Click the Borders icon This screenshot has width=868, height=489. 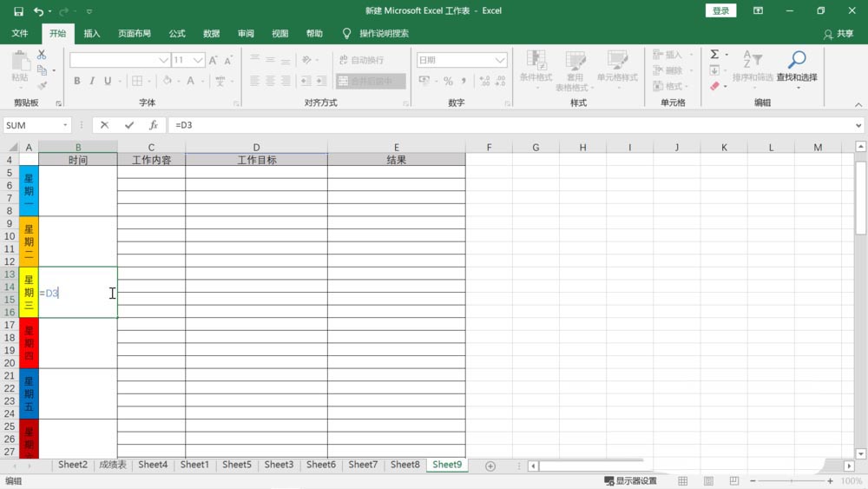click(x=137, y=81)
